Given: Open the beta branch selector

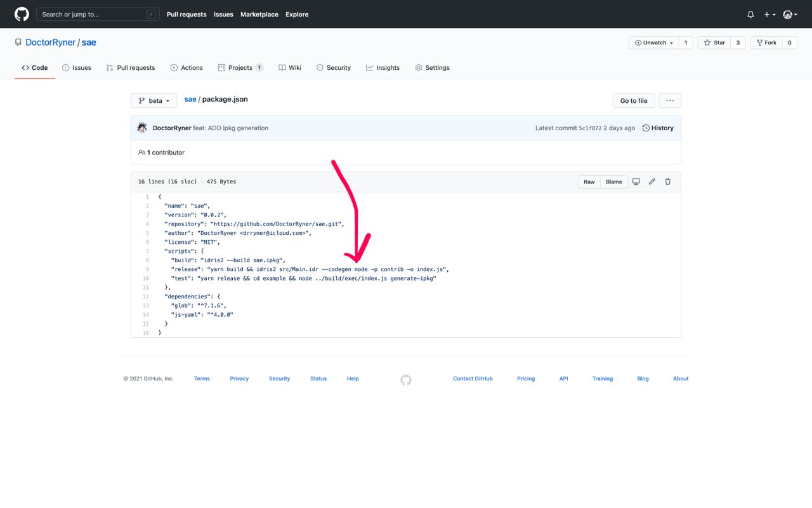Looking at the screenshot, I should click(x=154, y=101).
